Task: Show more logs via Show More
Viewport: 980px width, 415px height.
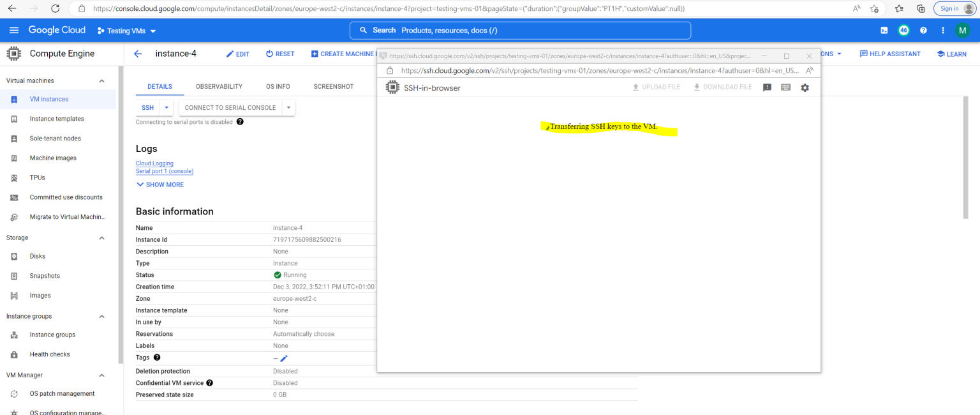Action: point(160,185)
